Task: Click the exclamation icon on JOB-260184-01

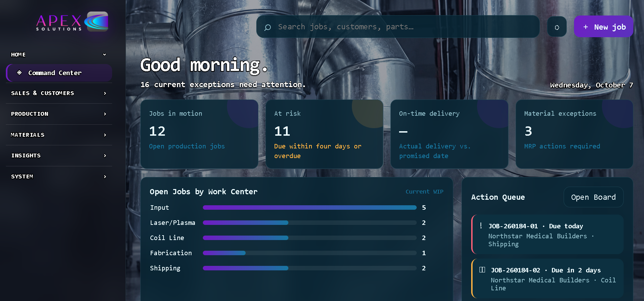Action: tap(481, 226)
